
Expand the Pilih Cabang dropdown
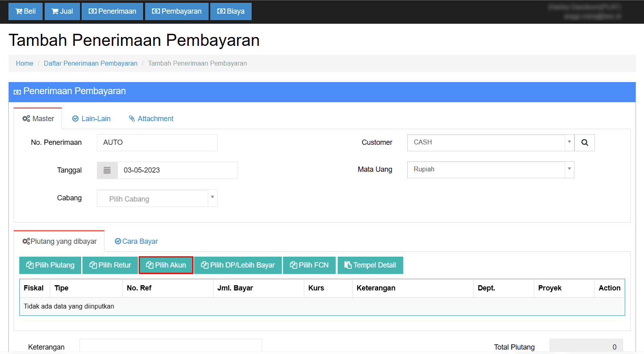point(157,198)
